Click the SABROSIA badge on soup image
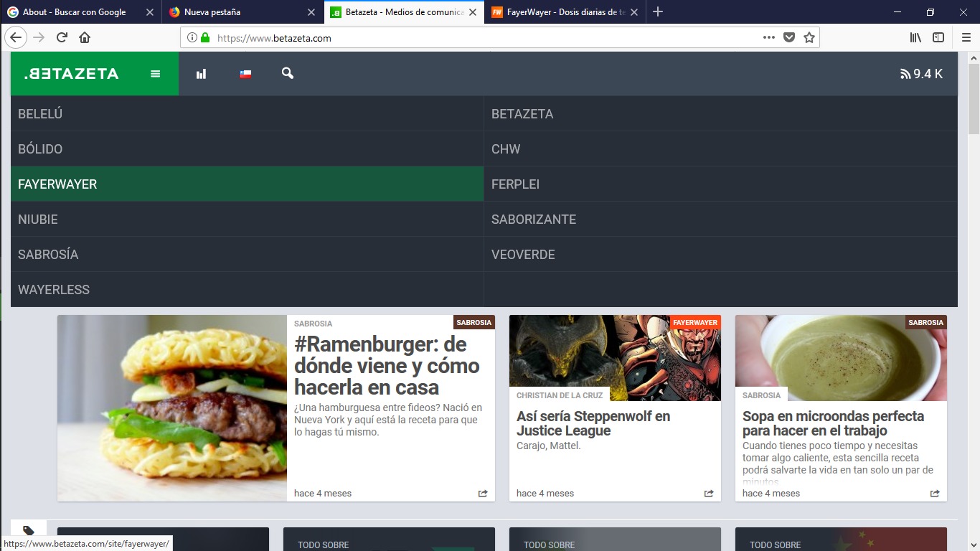The image size is (980, 551). (926, 322)
